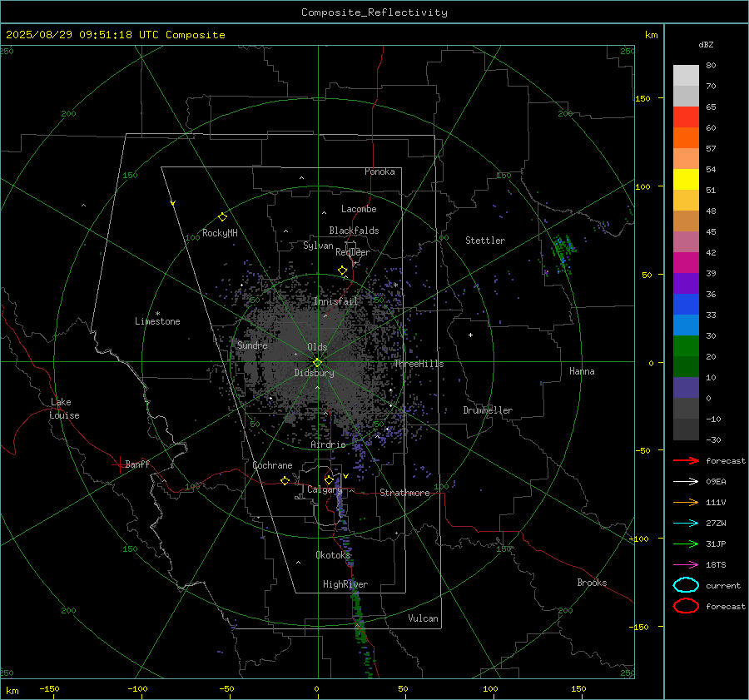This screenshot has width=749, height=700.
Task: Click the Olds town label
Action: (x=317, y=347)
